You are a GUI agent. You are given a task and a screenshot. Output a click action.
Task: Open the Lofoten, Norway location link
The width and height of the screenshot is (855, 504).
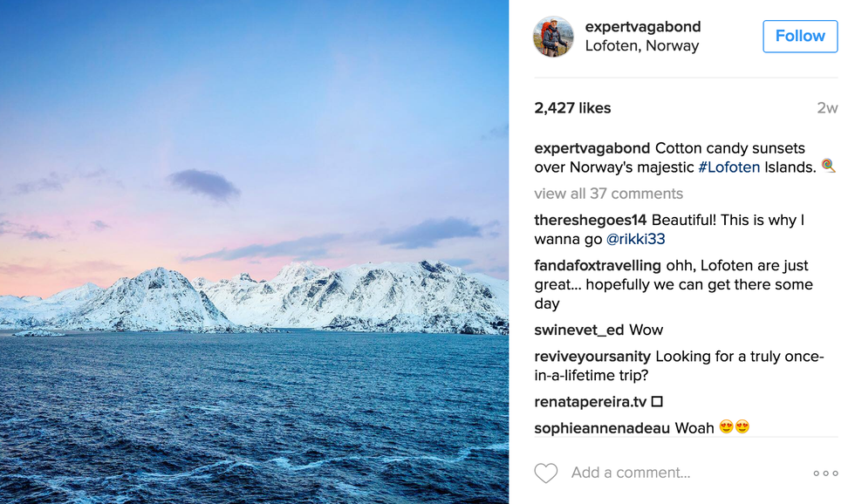click(x=642, y=46)
